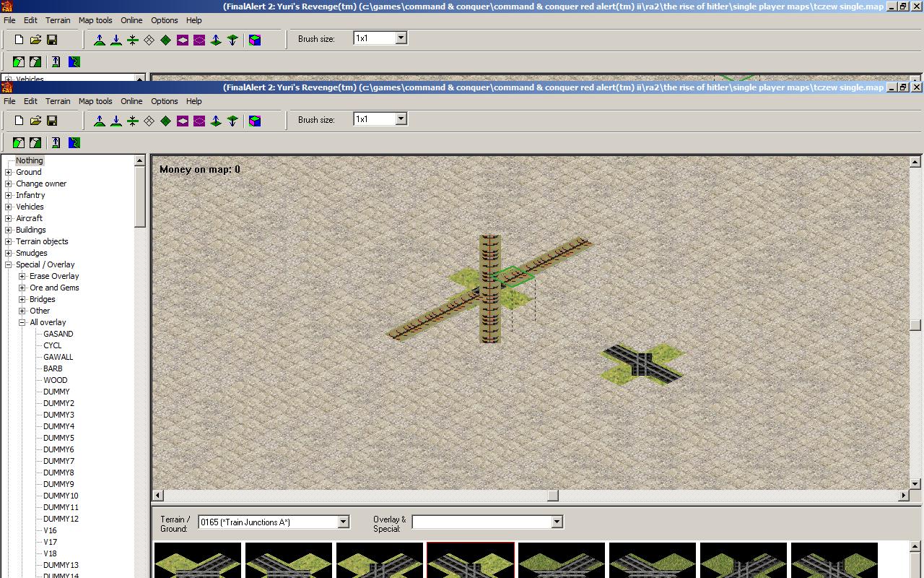The width and height of the screenshot is (924, 578).
Task: Expand the Bridges node
Action: click(22, 299)
